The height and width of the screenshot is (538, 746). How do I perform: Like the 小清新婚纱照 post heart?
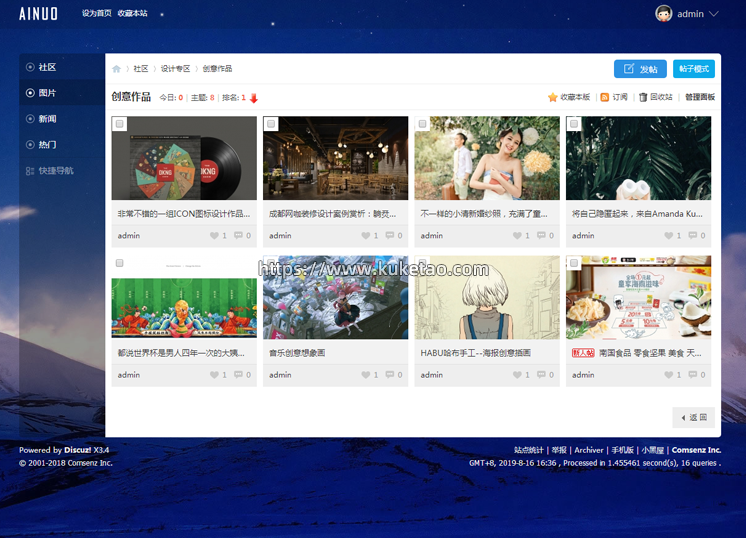coord(517,235)
